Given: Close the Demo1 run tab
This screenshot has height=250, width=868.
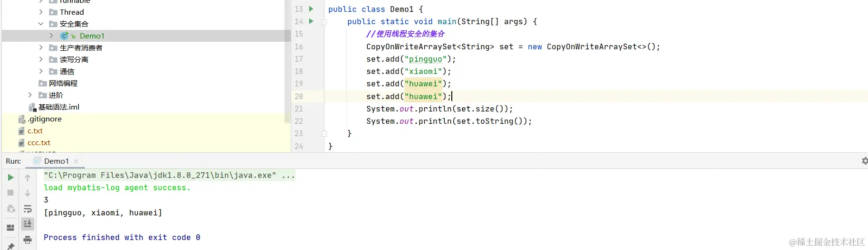Looking at the screenshot, I should 76,161.
